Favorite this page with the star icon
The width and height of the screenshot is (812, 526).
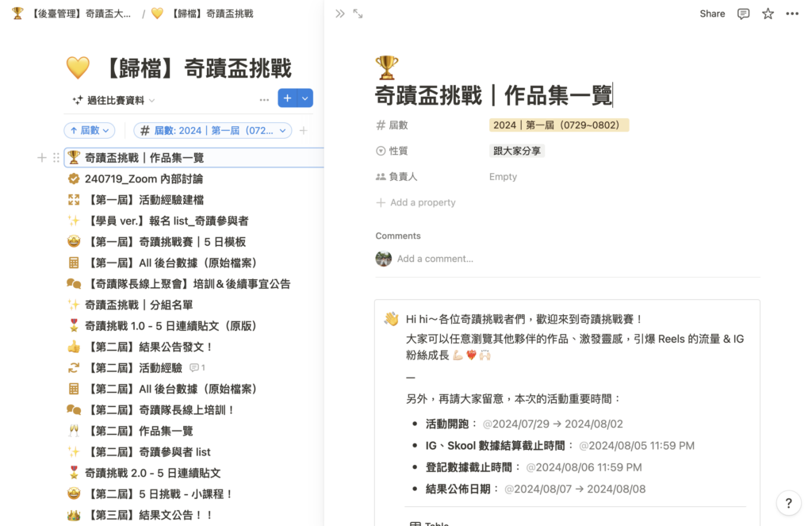768,13
